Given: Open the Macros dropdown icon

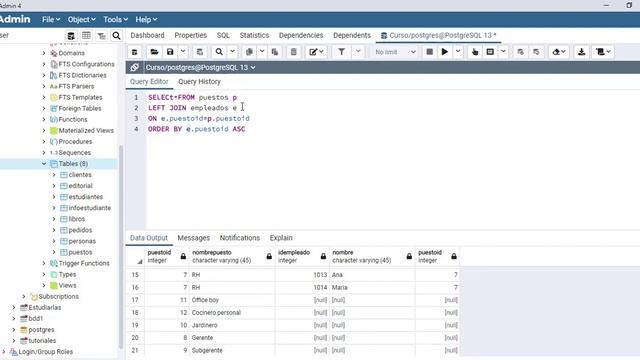Looking at the screenshot, I should [603, 52].
